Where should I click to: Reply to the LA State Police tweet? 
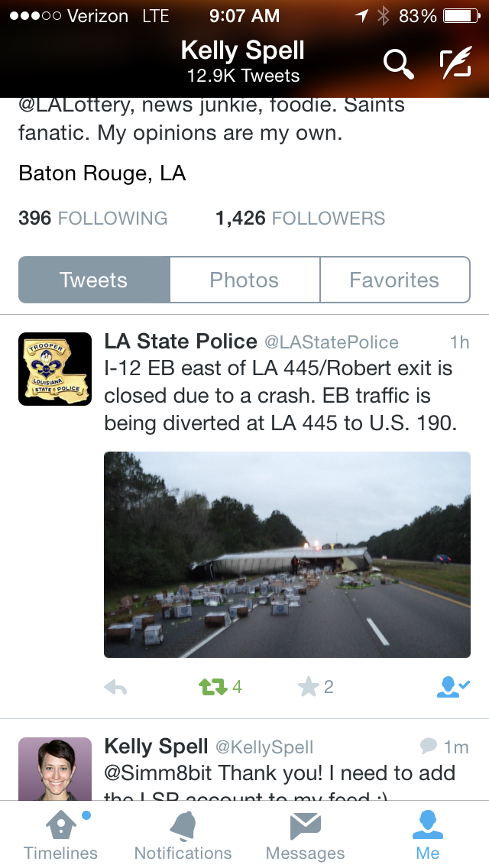click(x=115, y=687)
